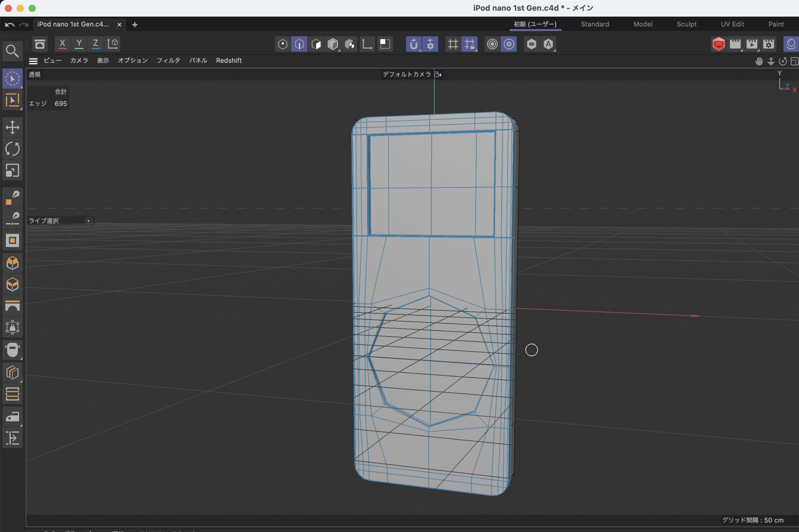Toggle snapping magnet on or off
Image resolution: width=799 pixels, height=532 pixels.
pyautogui.click(x=413, y=44)
